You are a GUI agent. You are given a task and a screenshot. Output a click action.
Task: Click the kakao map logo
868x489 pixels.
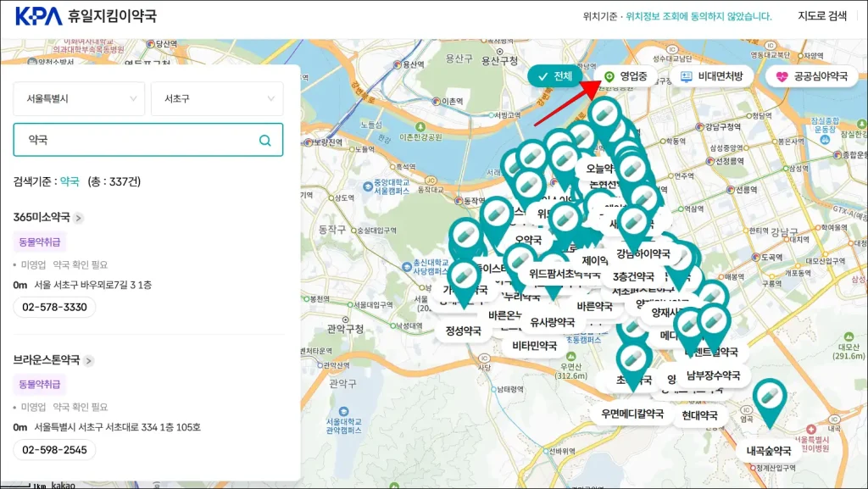(63, 485)
